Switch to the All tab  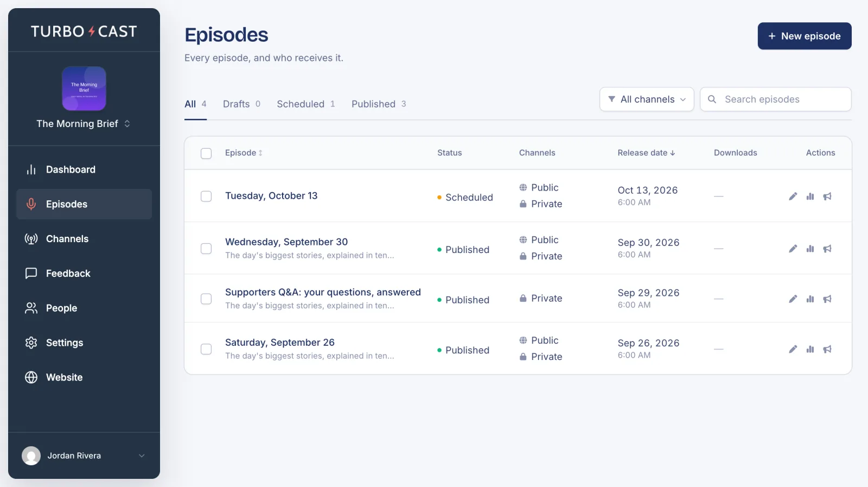(195, 104)
